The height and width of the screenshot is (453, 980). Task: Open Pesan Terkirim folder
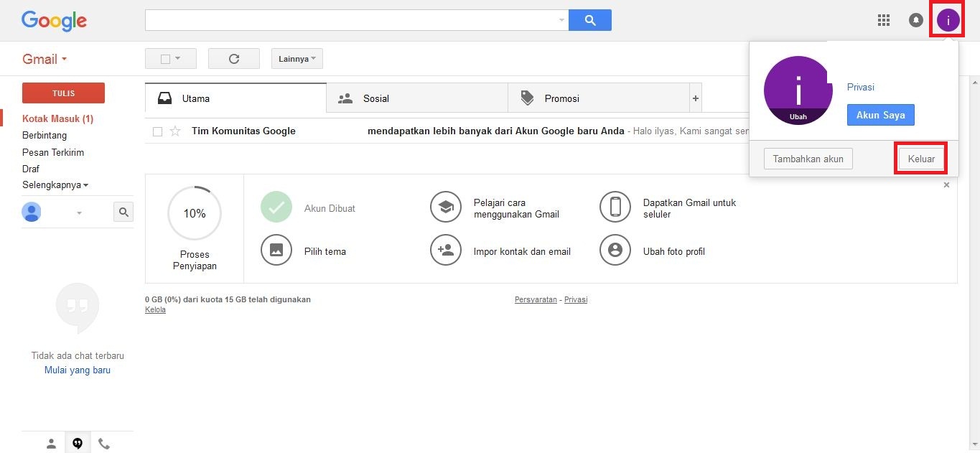tap(53, 152)
